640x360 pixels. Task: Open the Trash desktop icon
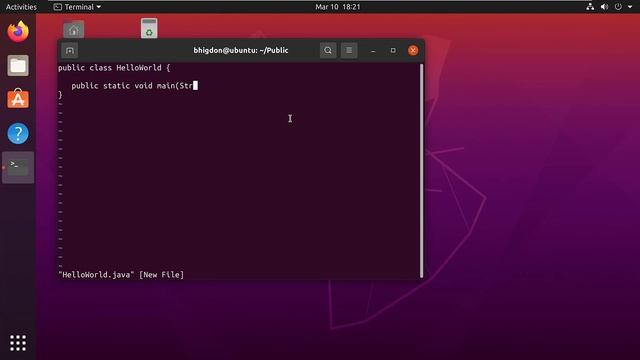tap(149, 29)
